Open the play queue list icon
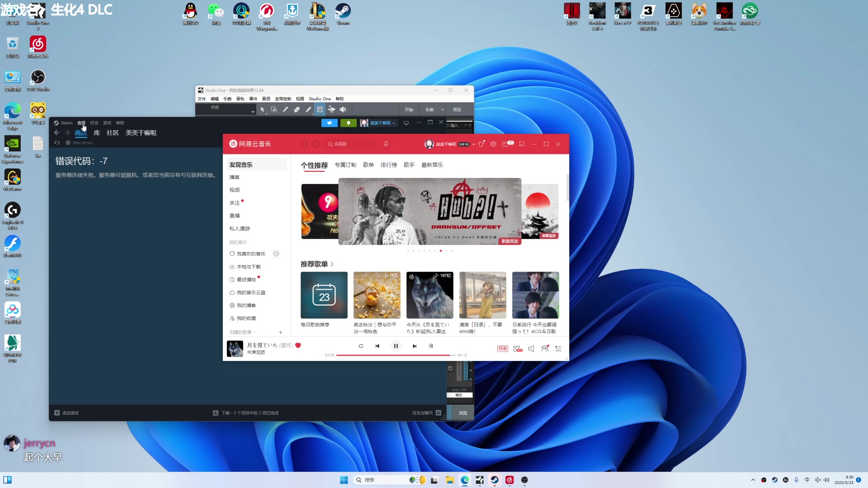 point(558,349)
